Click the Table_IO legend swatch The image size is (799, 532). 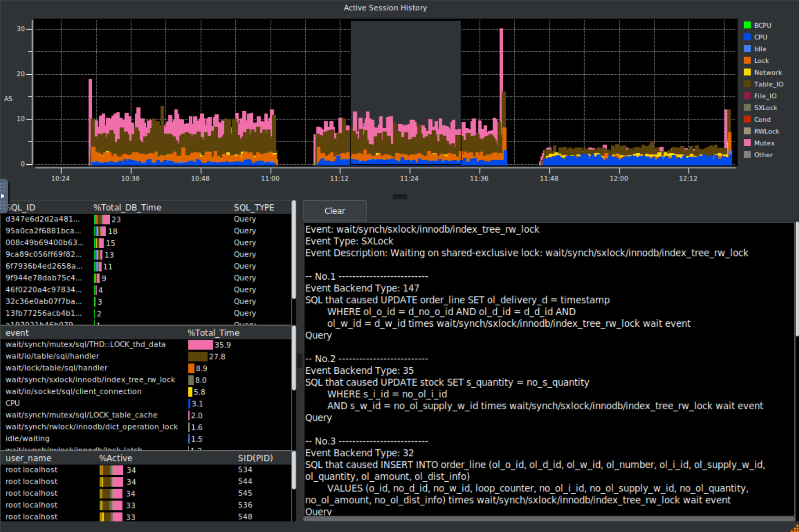point(747,84)
